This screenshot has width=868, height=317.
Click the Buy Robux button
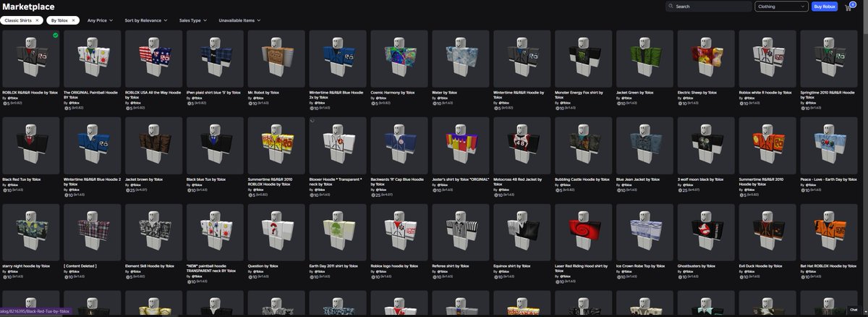[x=823, y=6]
